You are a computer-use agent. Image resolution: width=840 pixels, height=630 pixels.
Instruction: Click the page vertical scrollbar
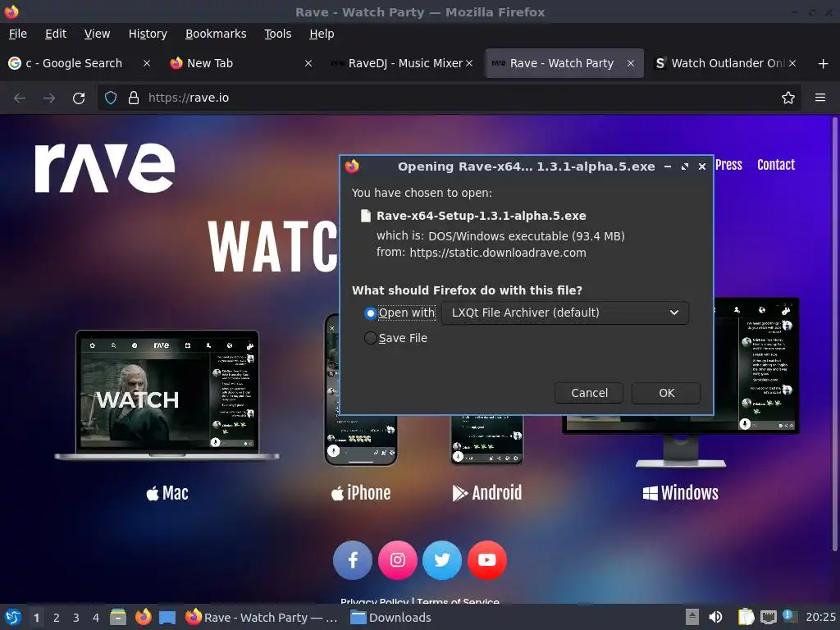(834, 335)
